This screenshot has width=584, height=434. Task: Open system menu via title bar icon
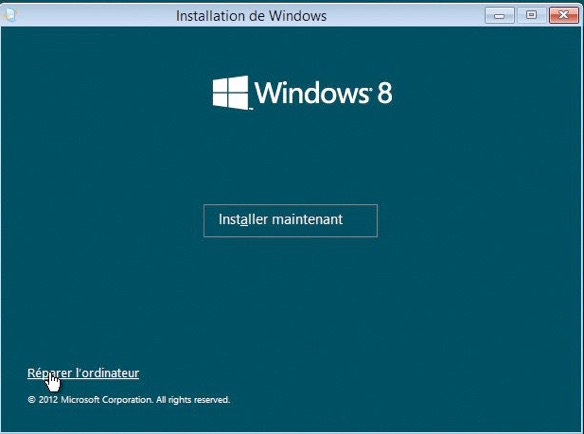9,15
